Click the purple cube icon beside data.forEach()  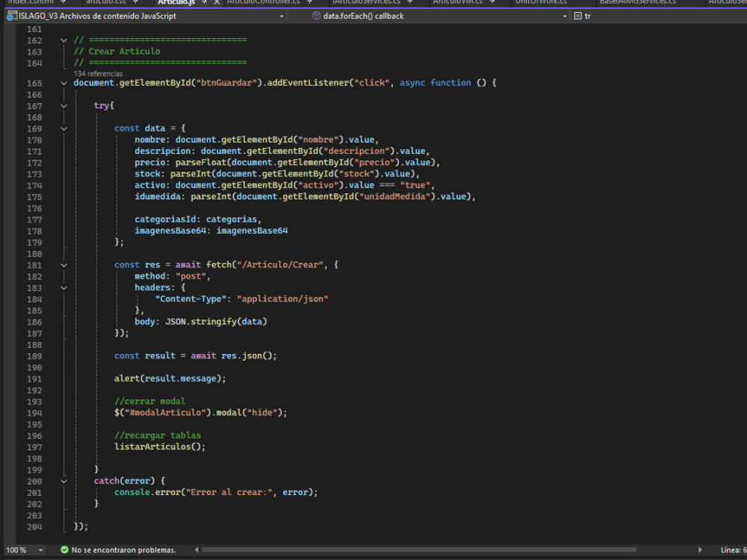coord(316,16)
